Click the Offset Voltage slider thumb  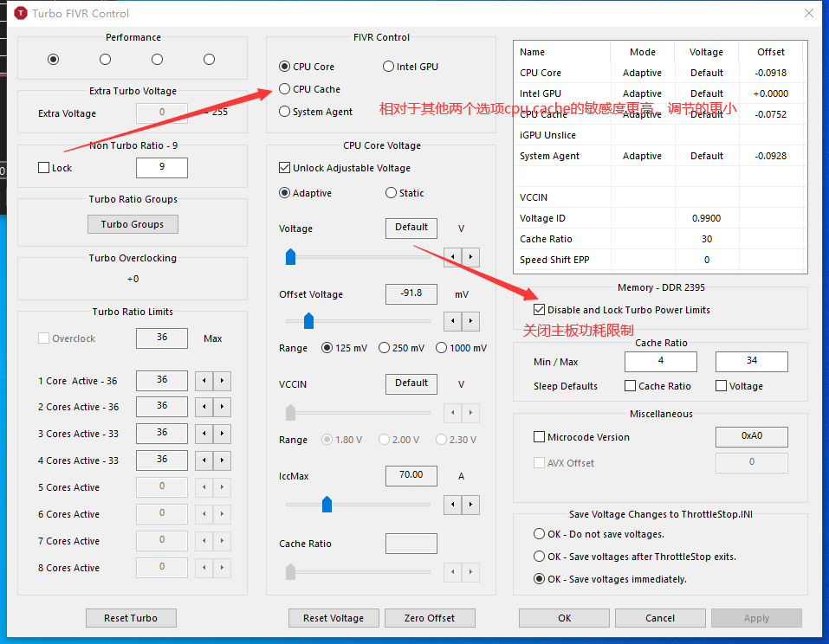[308, 320]
